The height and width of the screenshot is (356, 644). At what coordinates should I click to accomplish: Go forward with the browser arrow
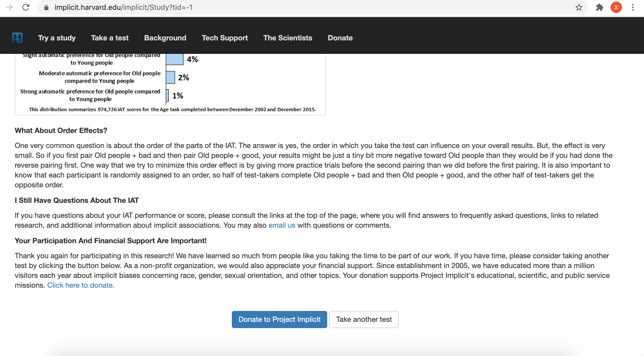9,7
